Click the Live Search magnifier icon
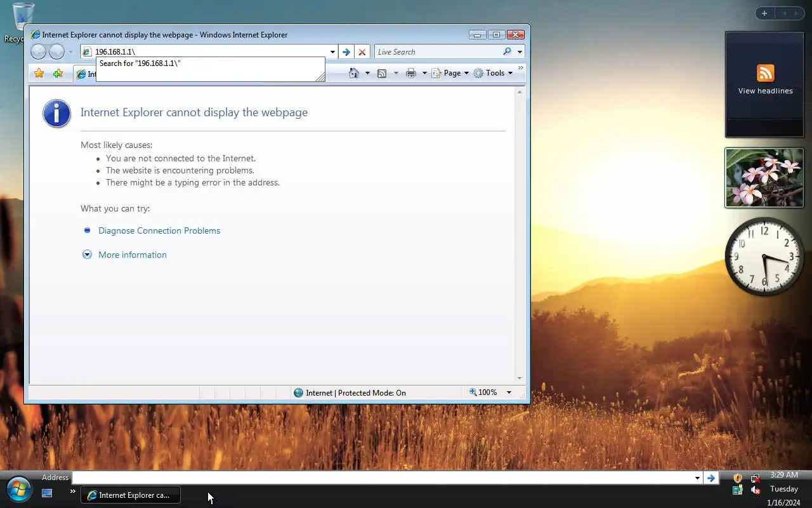Screen dimensions: 812x508 tap(507, 52)
